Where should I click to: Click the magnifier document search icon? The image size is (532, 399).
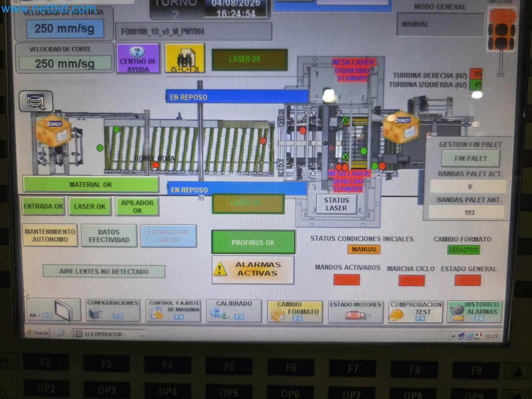(x=36, y=101)
